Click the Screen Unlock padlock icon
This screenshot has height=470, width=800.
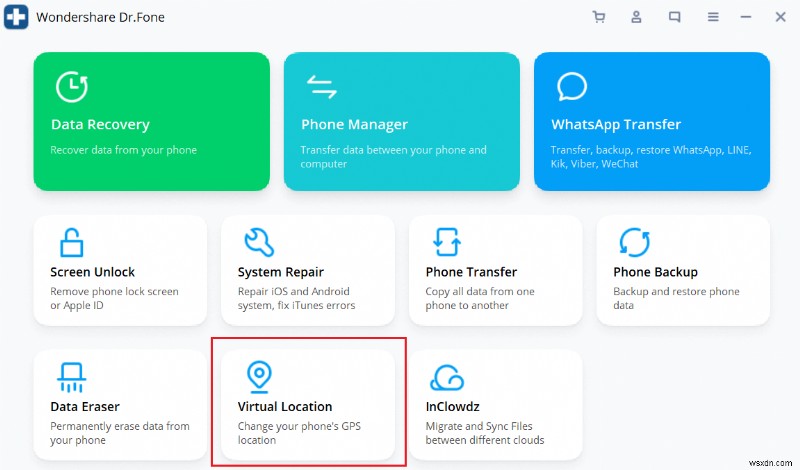click(x=71, y=242)
